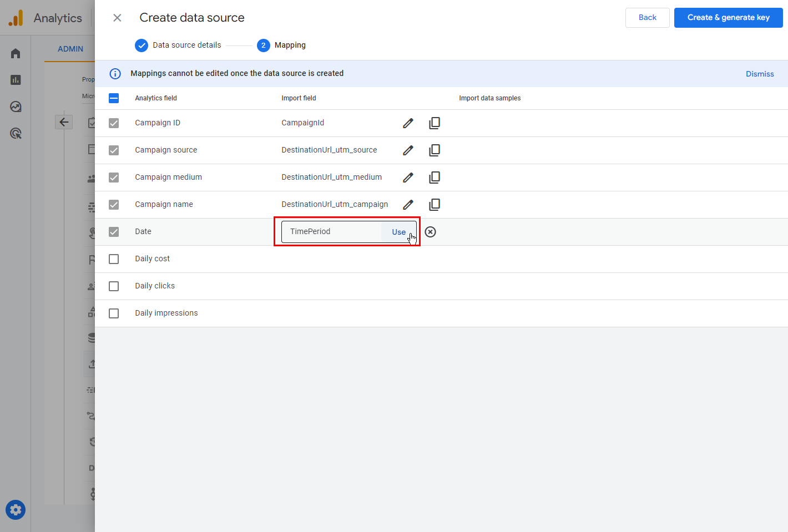Dismiss the mappings info banner
Screen dimensions: 788x532
[x=759, y=74]
